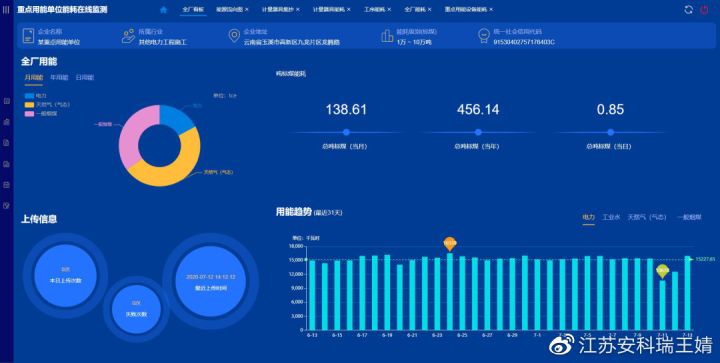Click the first icon in the left sidebar
720x363 pixels.
6,101
